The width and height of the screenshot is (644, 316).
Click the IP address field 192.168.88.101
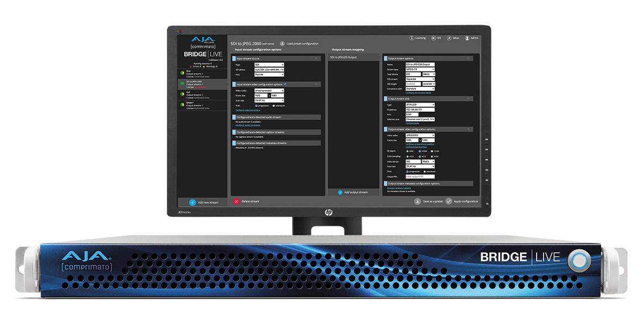420,109
